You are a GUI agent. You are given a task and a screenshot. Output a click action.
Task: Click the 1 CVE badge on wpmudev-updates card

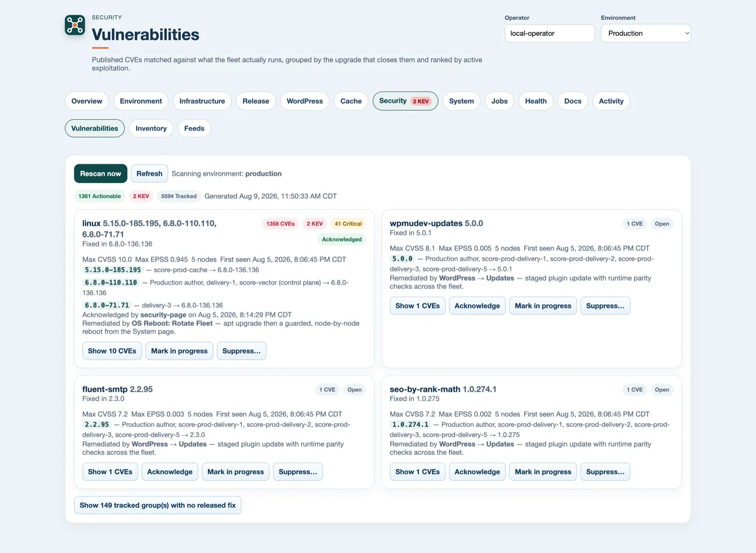tap(635, 224)
